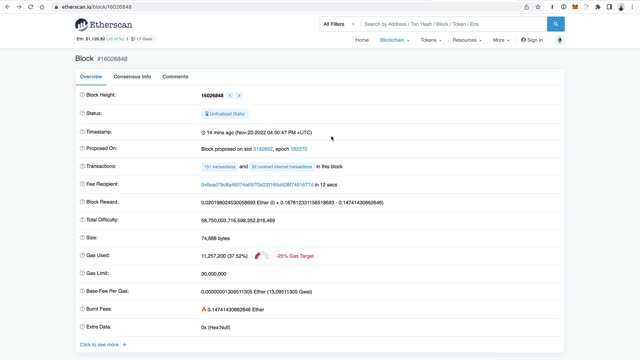Viewport: 640px width, 360px height.
Task: Expand the Blockchain nav menu
Action: pyautogui.click(x=394, y=40)
